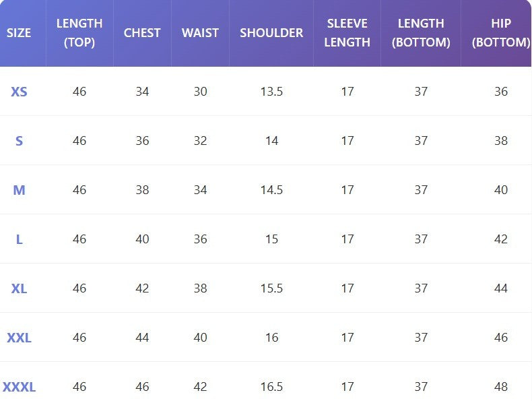
Task: Click the waist value in the S row
Action: [x=200, y=141]
